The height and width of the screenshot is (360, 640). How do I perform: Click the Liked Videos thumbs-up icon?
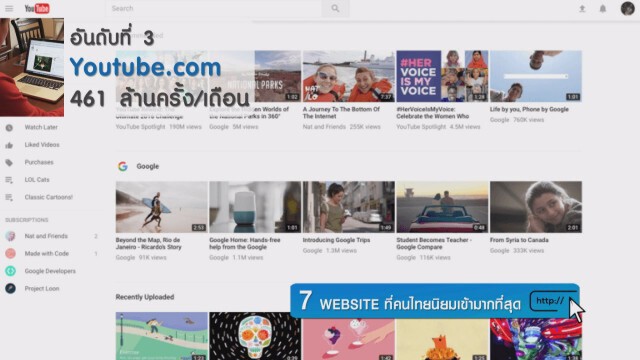9,145
